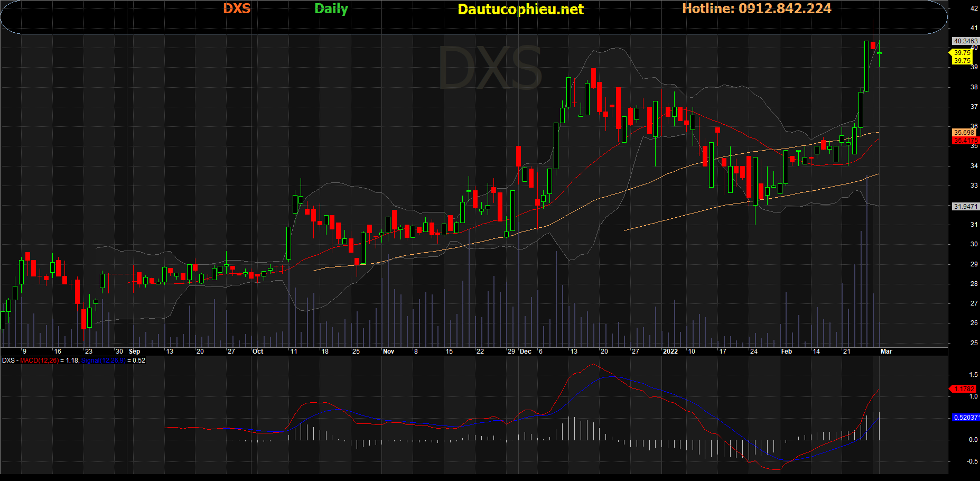Click the blue 0.520371 signal value tag

point(966,418)
